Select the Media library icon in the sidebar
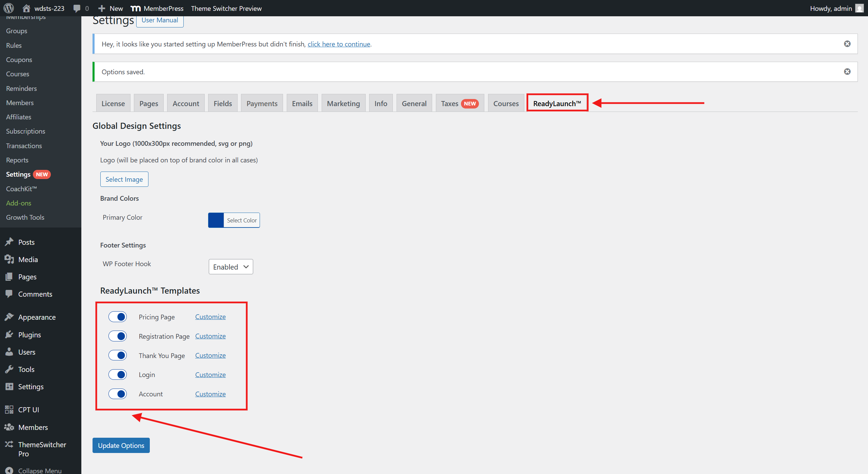Viewport: 868px width, 474px height. pyautogui.click(x=9, y=259)
